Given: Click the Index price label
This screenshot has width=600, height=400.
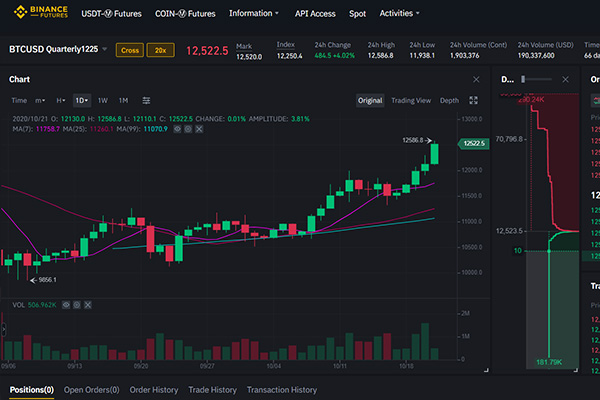Looking at the screenshot, I should click(x=285, y=45).
